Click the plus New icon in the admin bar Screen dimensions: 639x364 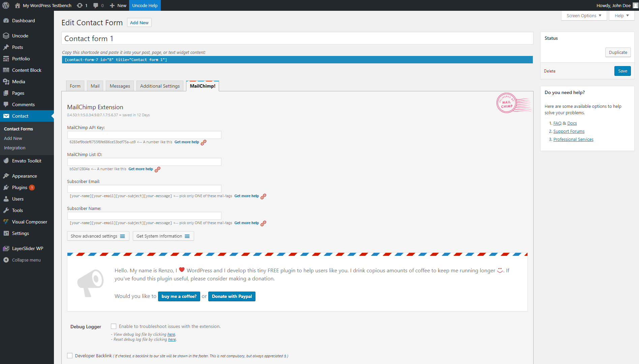tap(112, 5)
